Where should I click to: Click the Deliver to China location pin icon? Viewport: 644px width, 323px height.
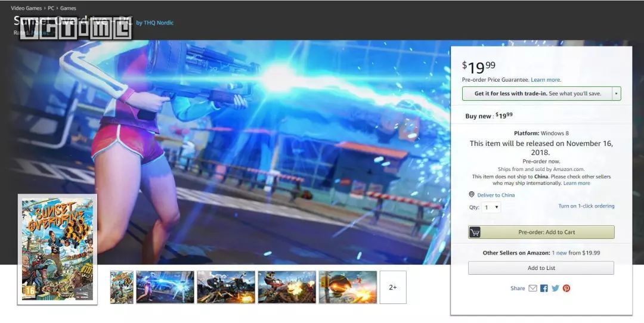pos(472,194)
